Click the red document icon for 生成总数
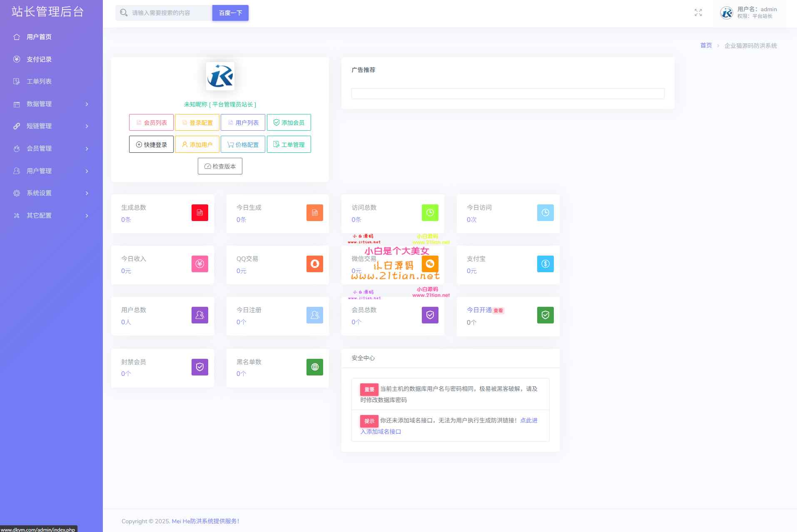The width and height of the screenshot is (797, 532). 199,213
